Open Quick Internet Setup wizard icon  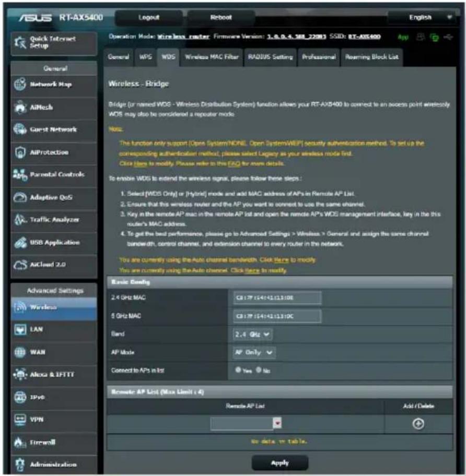[x=20, y=42]
